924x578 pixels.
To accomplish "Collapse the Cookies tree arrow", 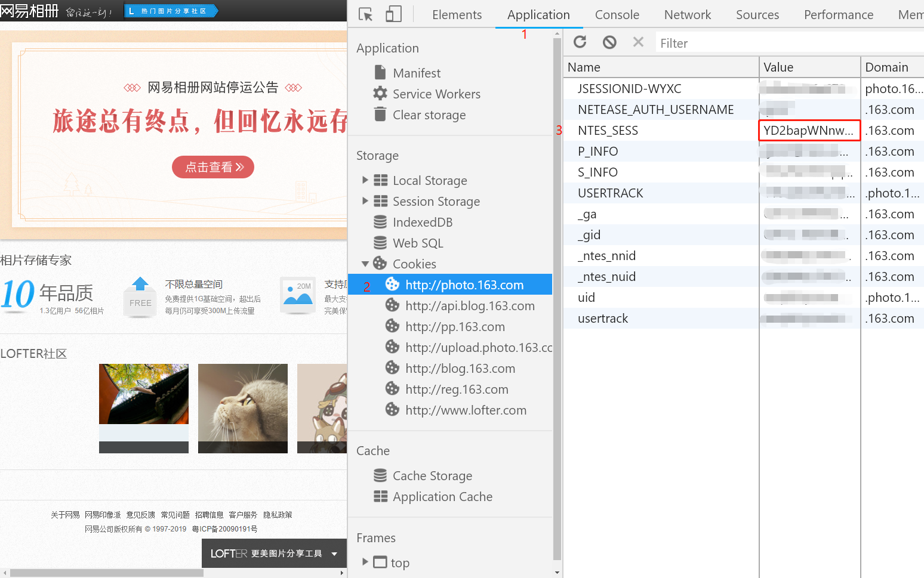I will (x=365, y=264).
